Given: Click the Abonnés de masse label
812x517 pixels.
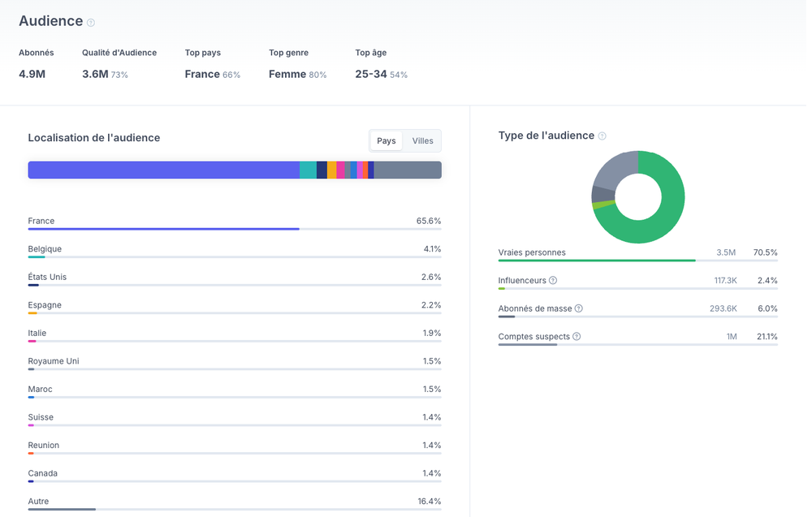Looking at the screenshot, I should click(535, 308).
